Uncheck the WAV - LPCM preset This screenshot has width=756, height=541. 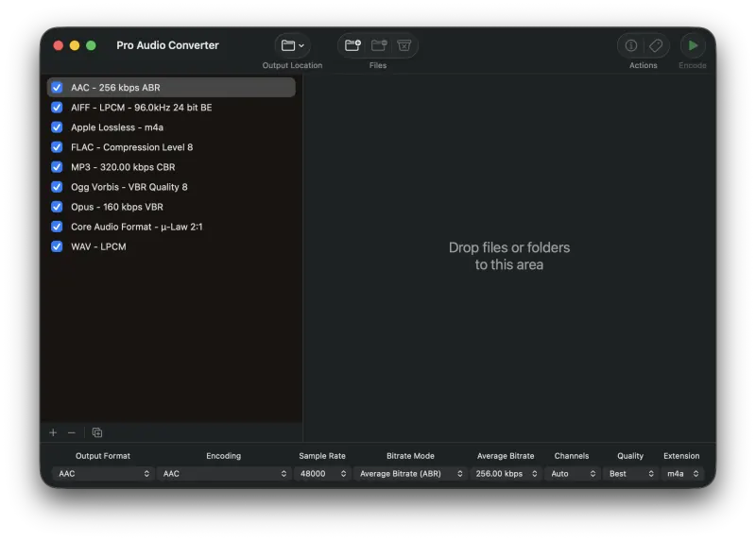(x=57, y=246)
